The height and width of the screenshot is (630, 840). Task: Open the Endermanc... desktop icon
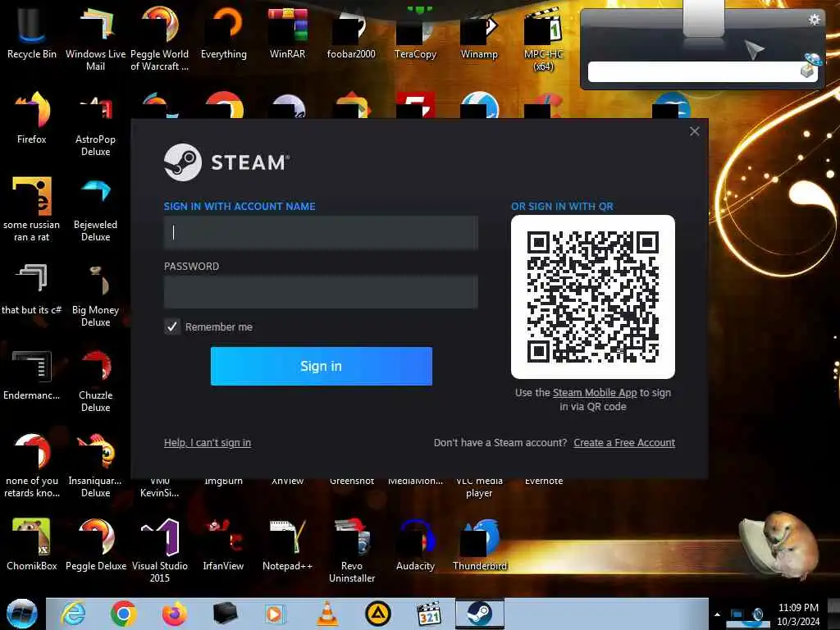point(32,375)
